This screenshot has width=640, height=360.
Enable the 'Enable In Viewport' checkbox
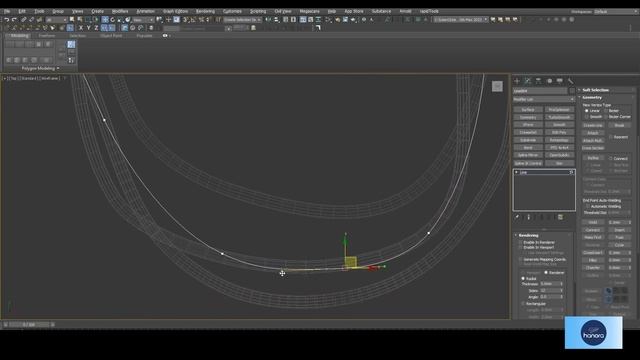pos(520,247)
